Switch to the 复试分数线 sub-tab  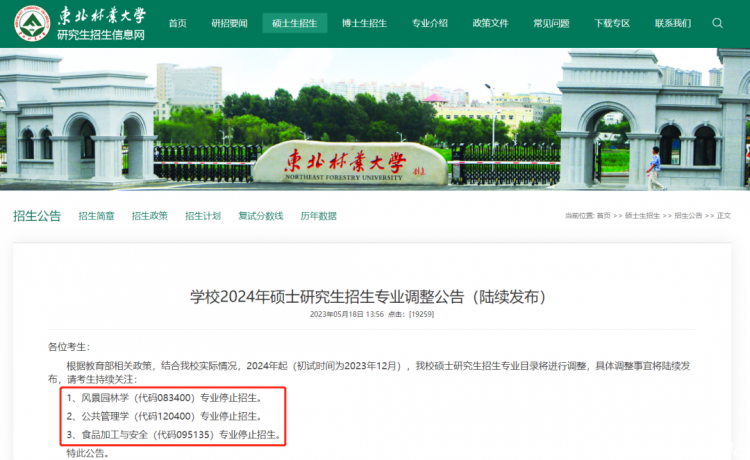[261, 216]
